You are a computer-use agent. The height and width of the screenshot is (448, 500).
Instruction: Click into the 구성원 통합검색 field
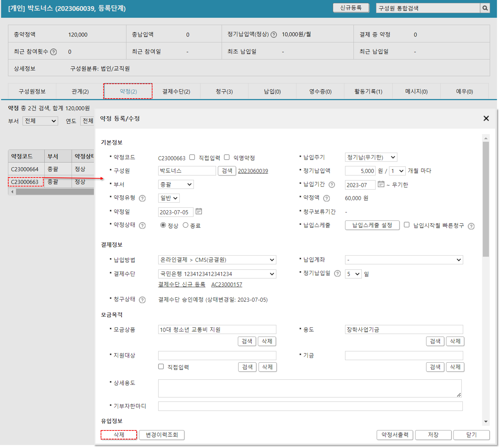[428, 8]
